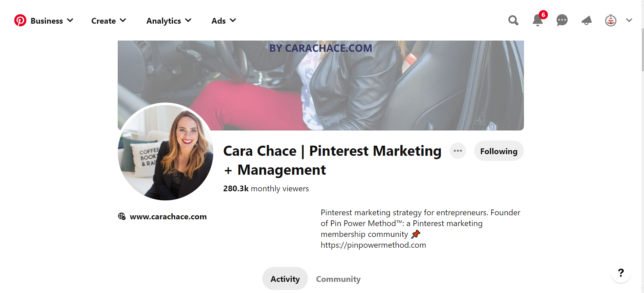Open the Ads dropdown menu
Image resolution: width=644 pixels, height=293 pixels.
pos(224,21)
